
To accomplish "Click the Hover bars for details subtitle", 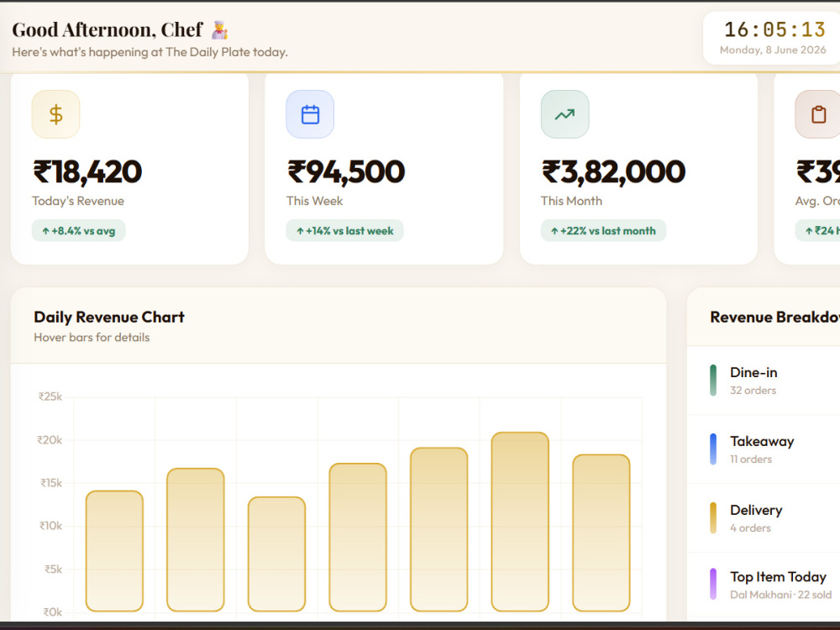I will click(92, 338).
